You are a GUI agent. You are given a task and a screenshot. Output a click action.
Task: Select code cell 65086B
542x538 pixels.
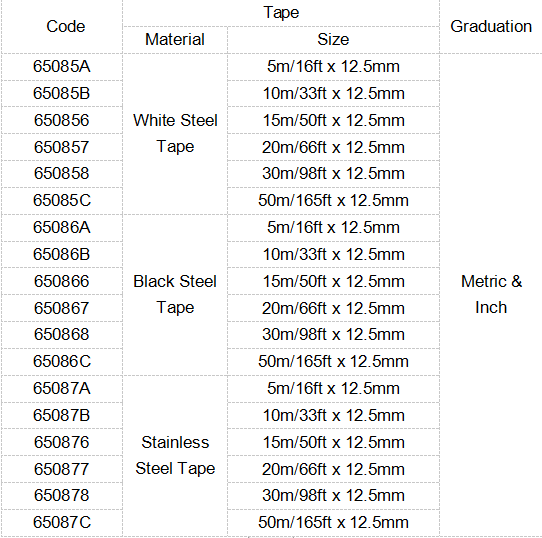point(62,254)
